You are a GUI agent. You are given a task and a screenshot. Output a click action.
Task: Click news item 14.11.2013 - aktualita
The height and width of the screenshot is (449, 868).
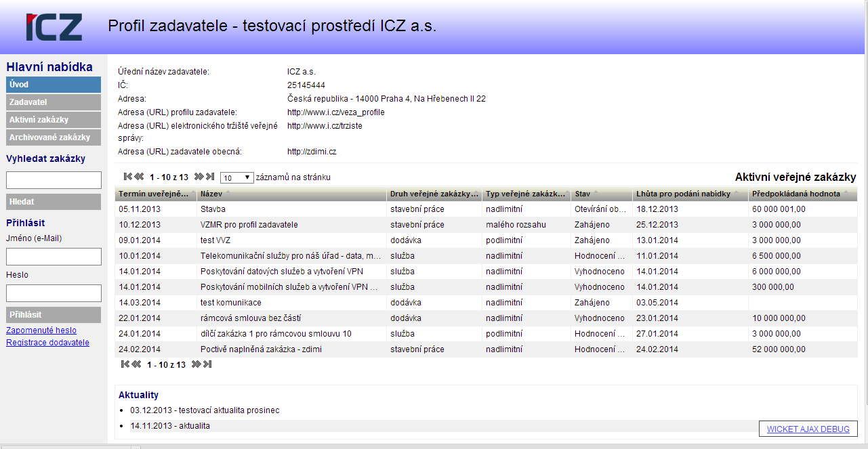tap(170, 426)
